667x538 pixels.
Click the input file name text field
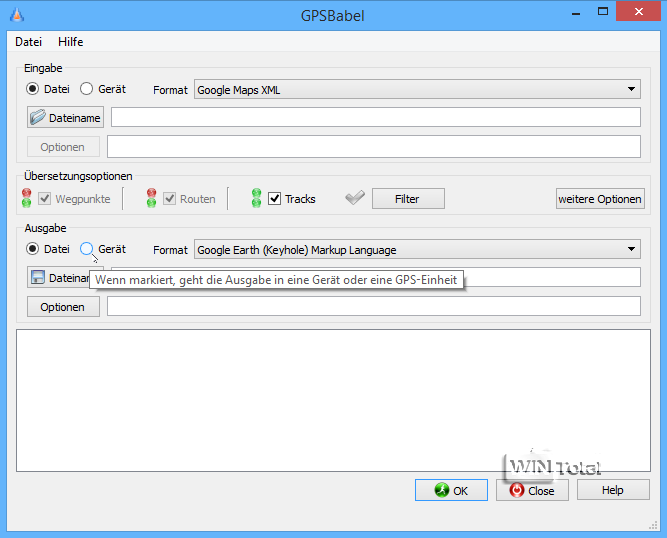tap(376, 117)
